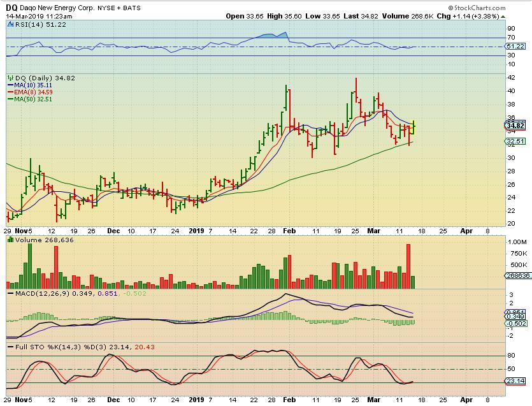Viewport: 532px width, 406px height.
Task: Click the Daqo New Energy Corp. company name
Action: click(x=57, y=8)
